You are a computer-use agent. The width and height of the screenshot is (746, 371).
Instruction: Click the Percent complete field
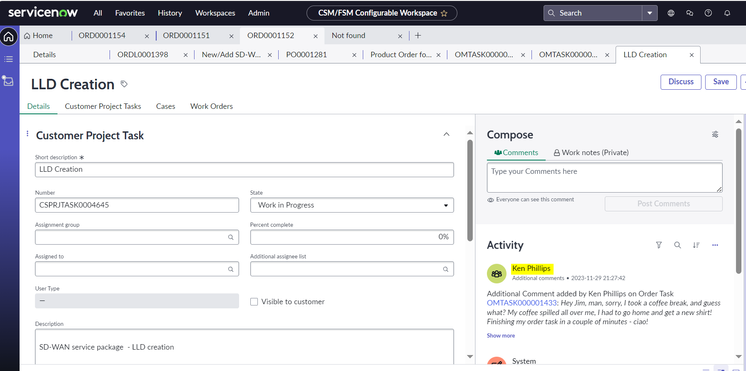pos(352,237)
